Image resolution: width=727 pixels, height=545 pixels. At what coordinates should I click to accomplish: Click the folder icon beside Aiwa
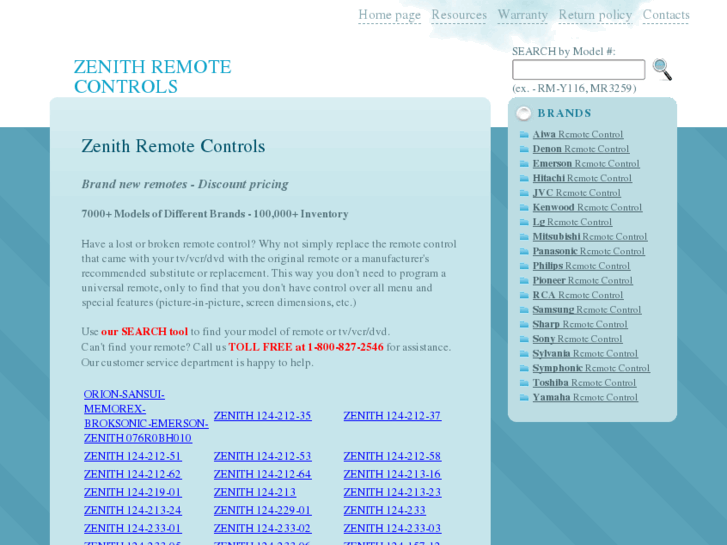point(524,135)
